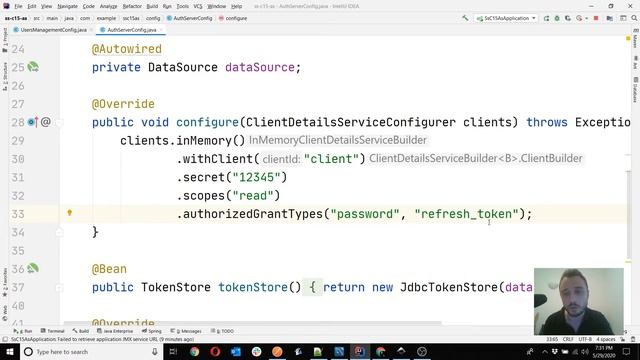The height and width of the screenshot is (360, 640).
Task: Open the View menu
Action: (47, 6)
